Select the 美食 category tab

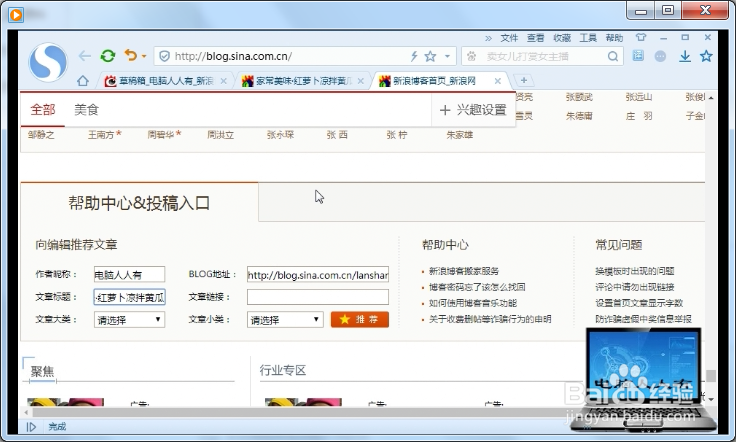86,110
